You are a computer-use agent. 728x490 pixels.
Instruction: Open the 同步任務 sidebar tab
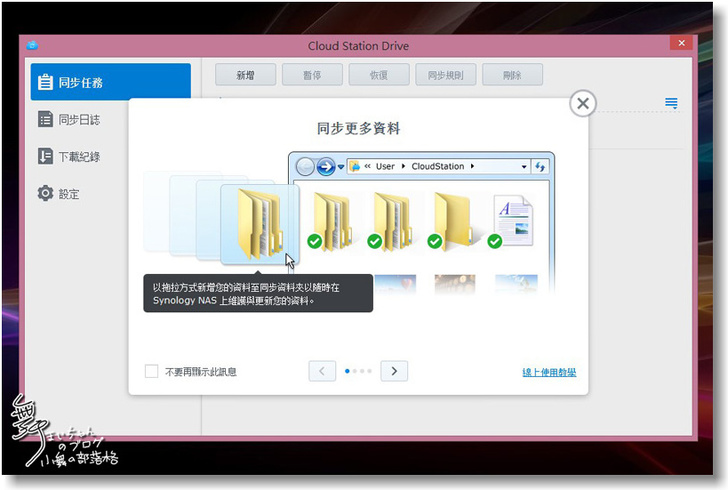coord(110,82)
